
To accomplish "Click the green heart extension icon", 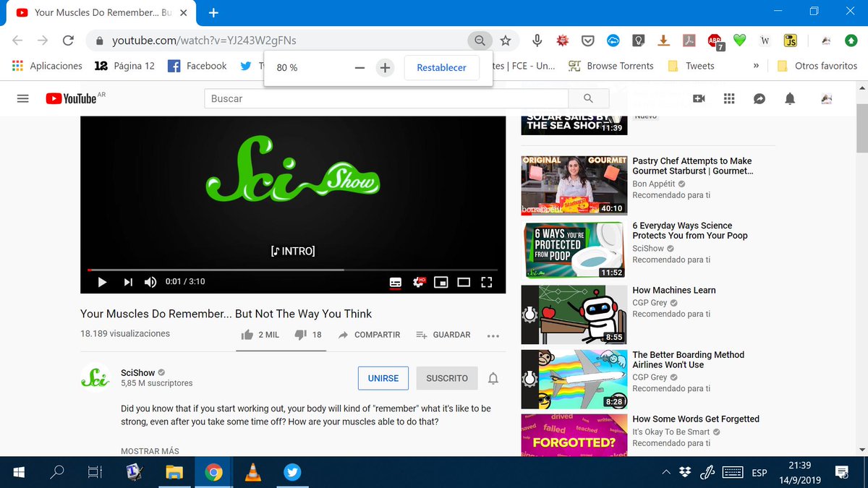I will (x=739, y=41).
